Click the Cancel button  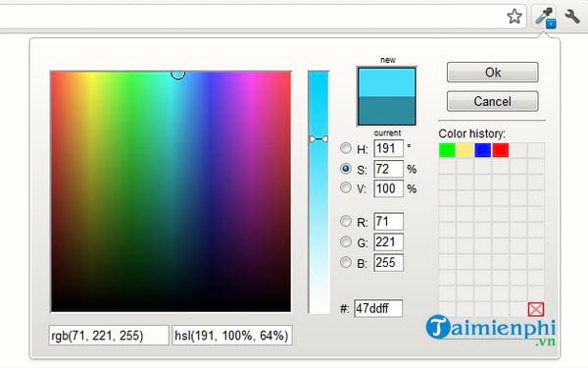point(492,101)
